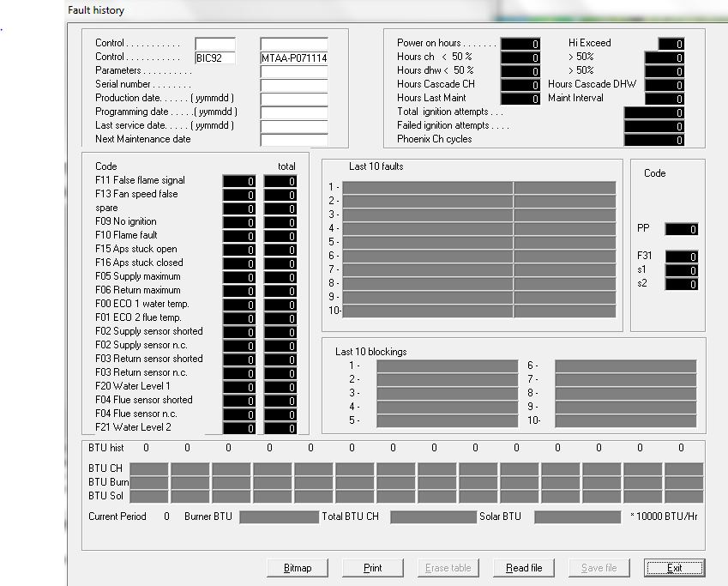This screenshot has width=728, height=586.
Task: Click the Bitmap button
Action: click(297, 567)
